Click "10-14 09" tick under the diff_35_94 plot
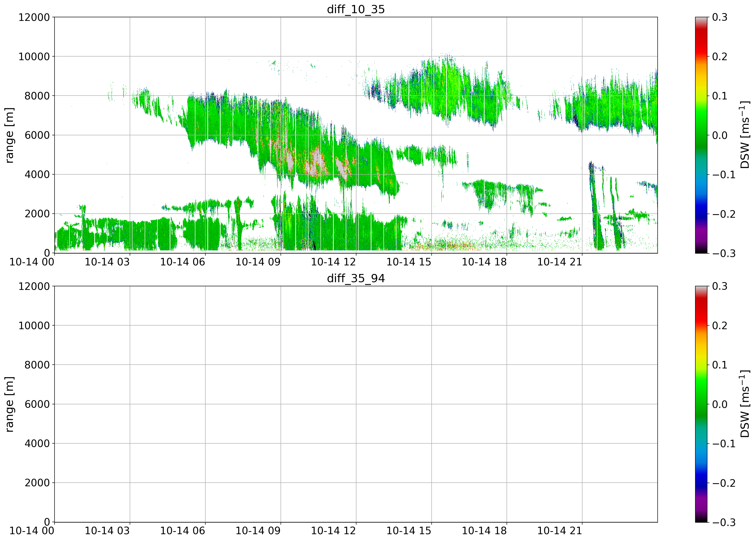Image resolution: width=756 pixels, height=541 pixels. (258, 531)
